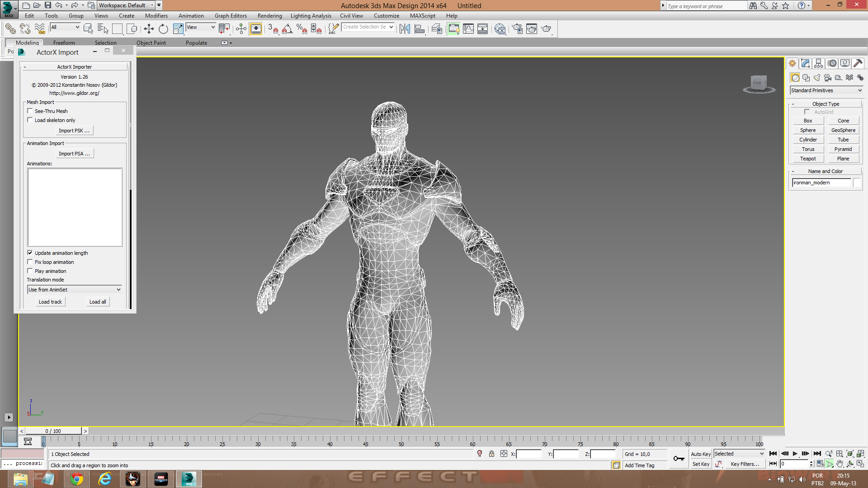Open the Modifiers menu
The width and height of the screenshot is (868, 488).
tap(156, 16)
